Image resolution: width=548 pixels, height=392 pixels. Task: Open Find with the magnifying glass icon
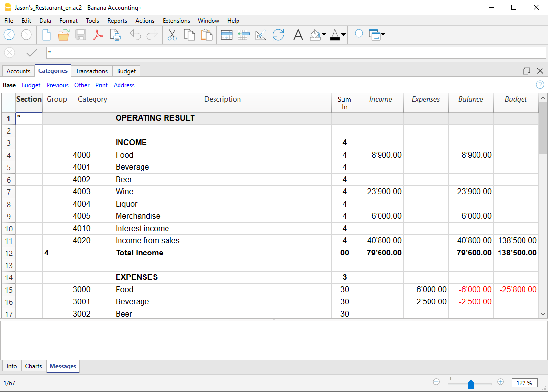click(x=357, y=35)
